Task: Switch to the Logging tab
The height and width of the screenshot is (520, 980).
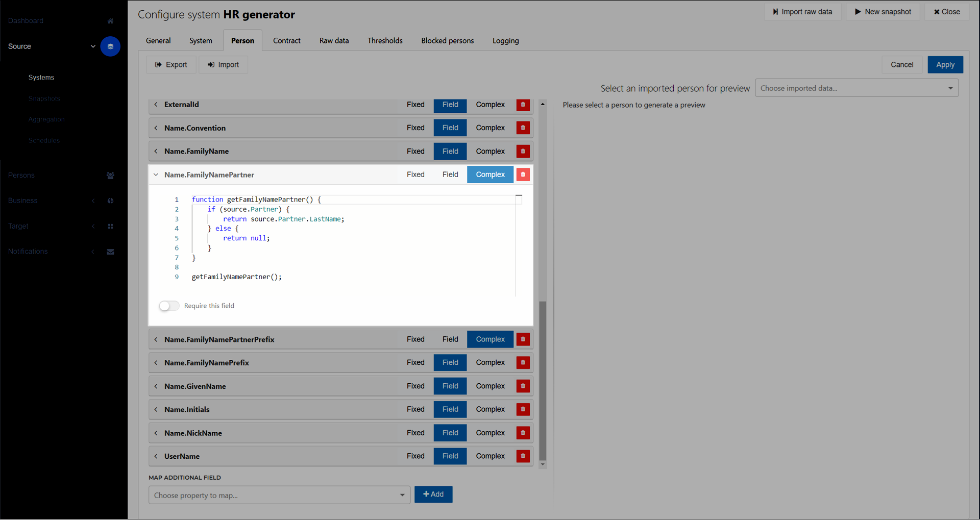Action: pos(505,41)
